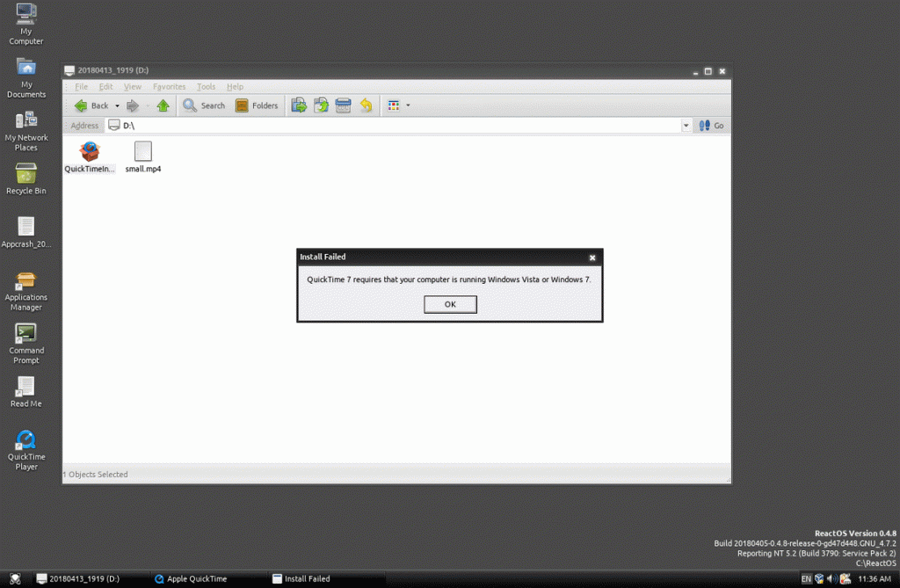Screen dimensions: 900x588
Task: Click the Undo toolbar icon
Action: 366,105
